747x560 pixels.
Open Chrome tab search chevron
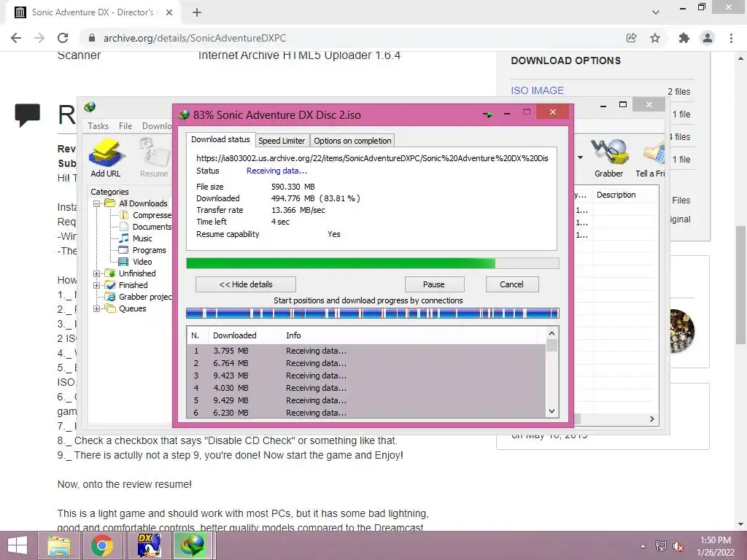(x=656, y=12)
